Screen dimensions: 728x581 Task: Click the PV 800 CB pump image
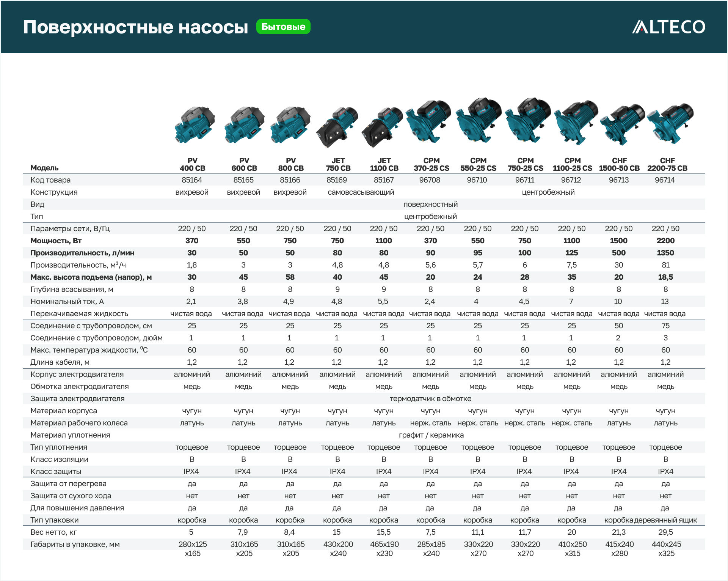pyautogui.click(x=290, y=124)
